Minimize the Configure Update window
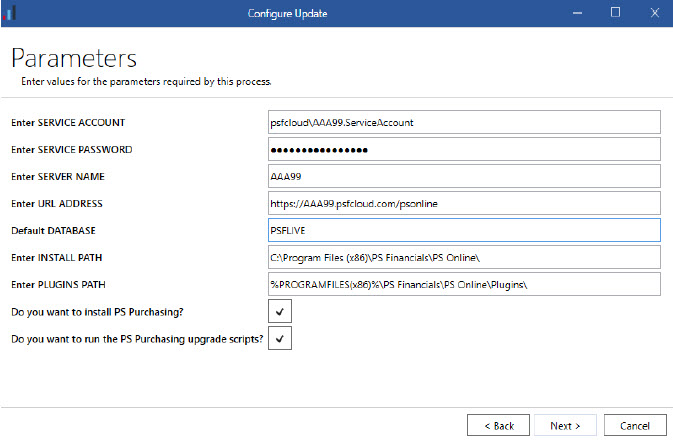 coord(578,12)
